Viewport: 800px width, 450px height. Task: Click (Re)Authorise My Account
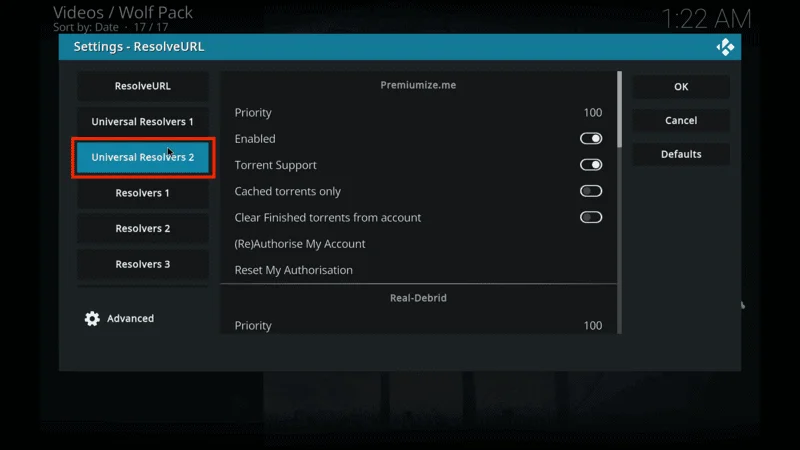(x=300, y=244)
